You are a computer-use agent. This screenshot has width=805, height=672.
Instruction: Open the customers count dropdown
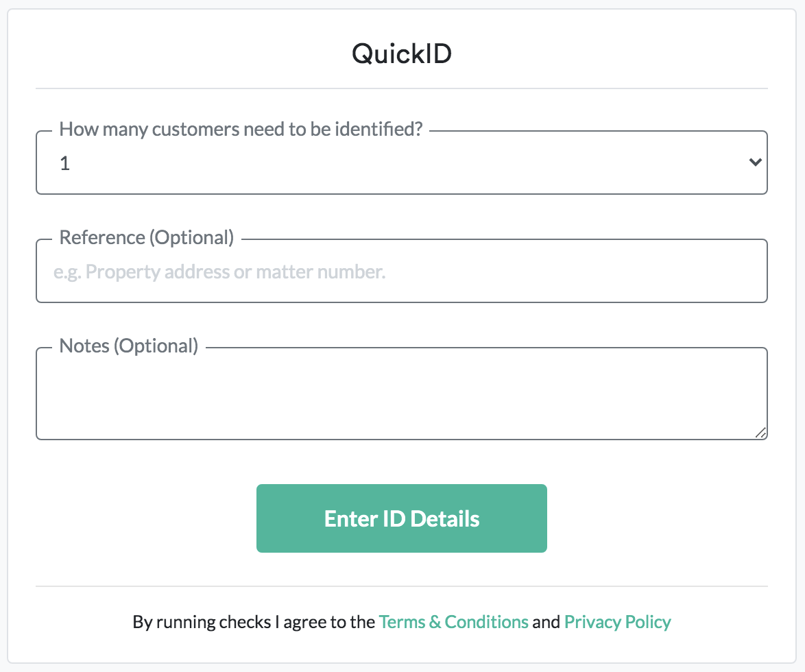[401, 163]
